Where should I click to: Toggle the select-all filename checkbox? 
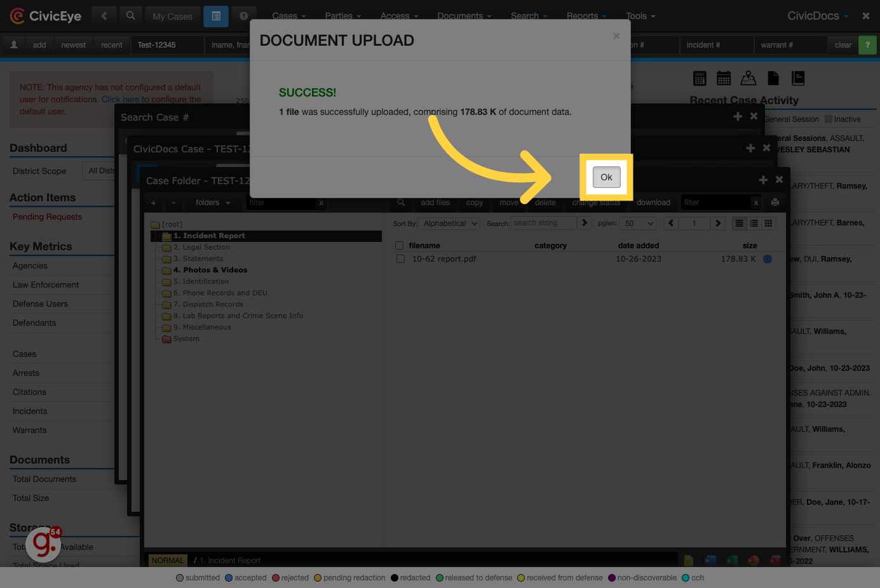coord(400,246)
